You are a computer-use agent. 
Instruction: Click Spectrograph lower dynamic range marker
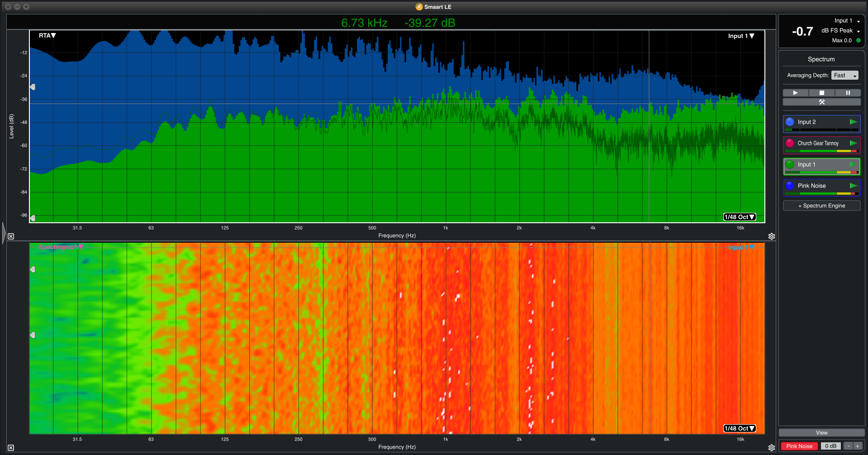pos(33,335)
